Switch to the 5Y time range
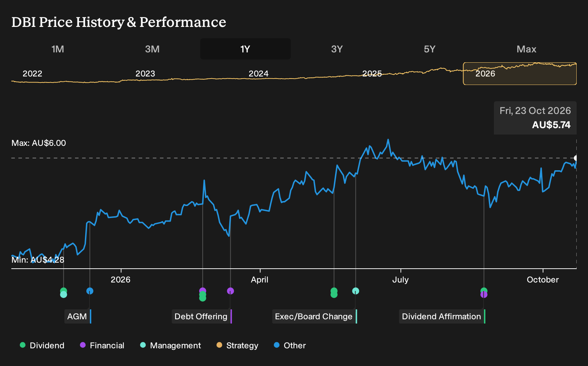Image resolution: width=588 pixels, height=366 pixels. pos(430,49)
